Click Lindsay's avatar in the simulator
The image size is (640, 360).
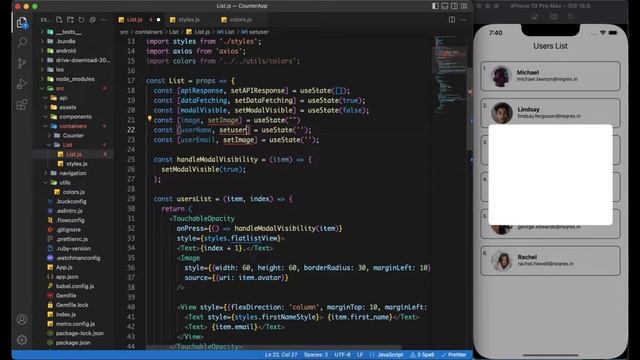(502, 113)
